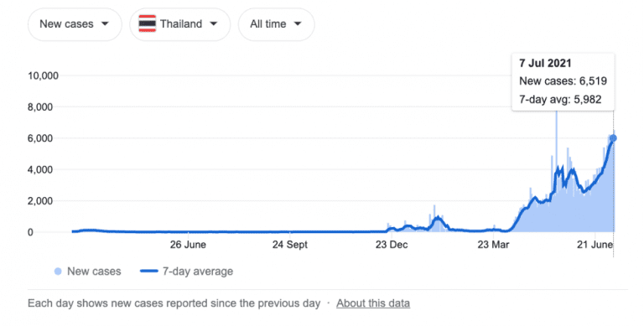
Task: Click the 7-day average legend line
Action: pyautogui.click(x=148, y=272)
